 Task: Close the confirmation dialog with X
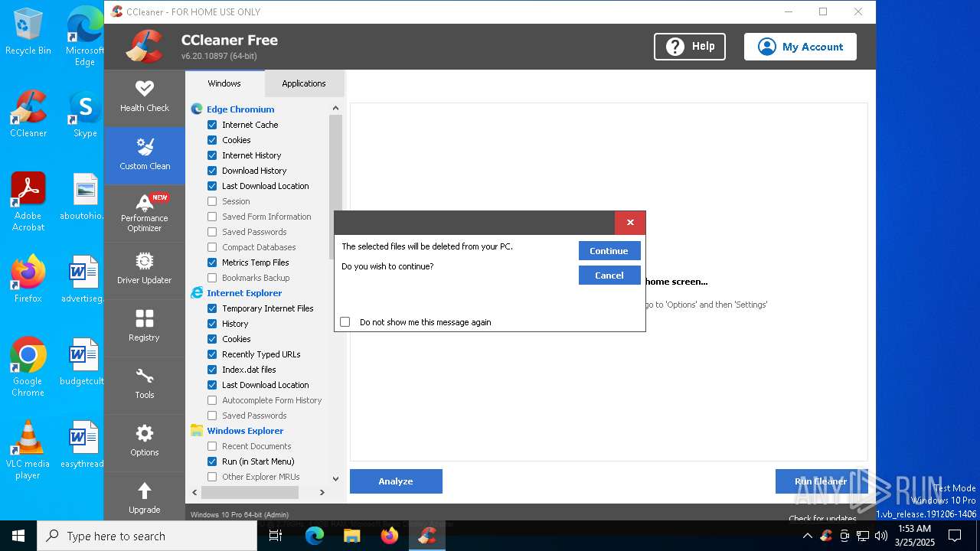pyautogui.click(x=630, y=223)
